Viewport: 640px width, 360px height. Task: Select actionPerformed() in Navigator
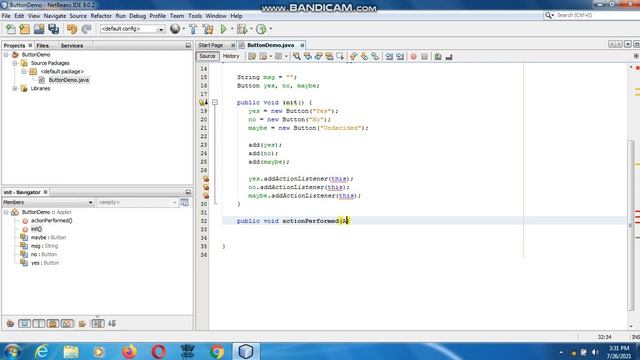point(51,221)
